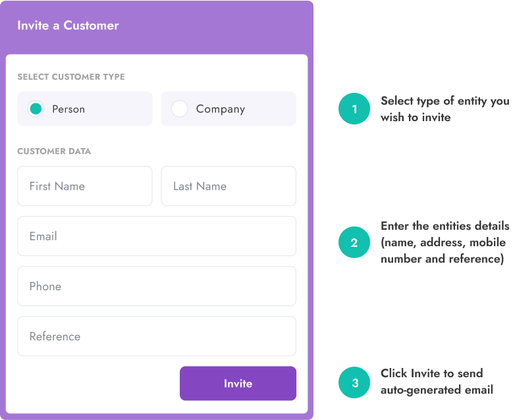Viewport: 513px width, 420px height.
Task: Click the 'Select type of entity' instruction text
Action: point(445,109)
